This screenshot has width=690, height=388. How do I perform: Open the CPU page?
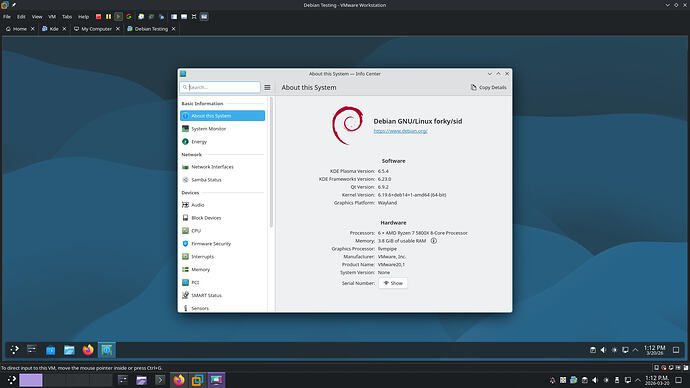point(223,231)
